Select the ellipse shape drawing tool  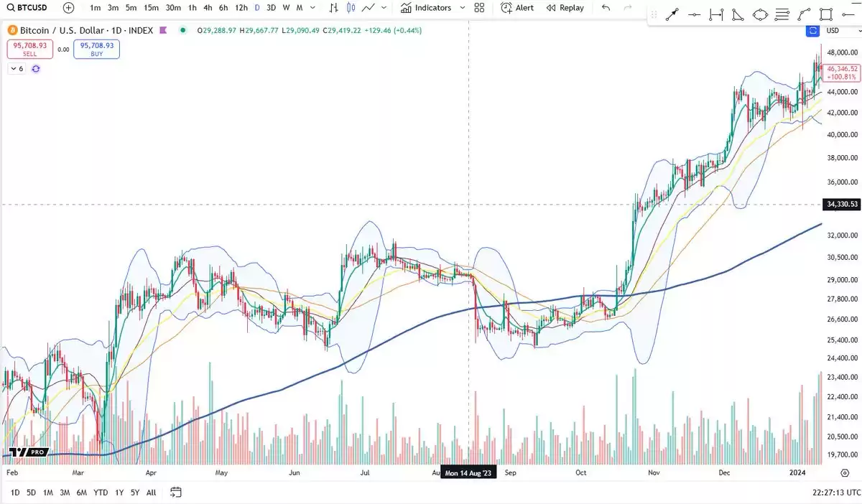tap(760, 14)
